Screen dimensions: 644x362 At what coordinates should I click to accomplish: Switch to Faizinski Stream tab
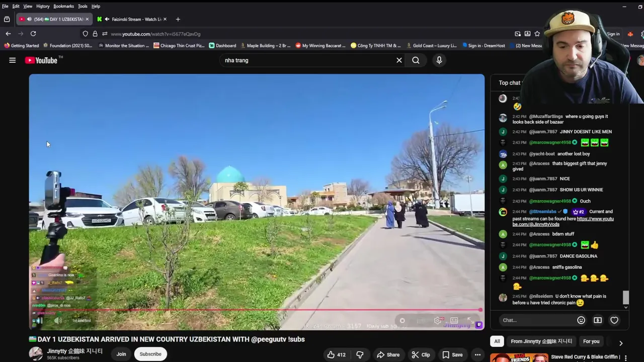tap(132, 19)
